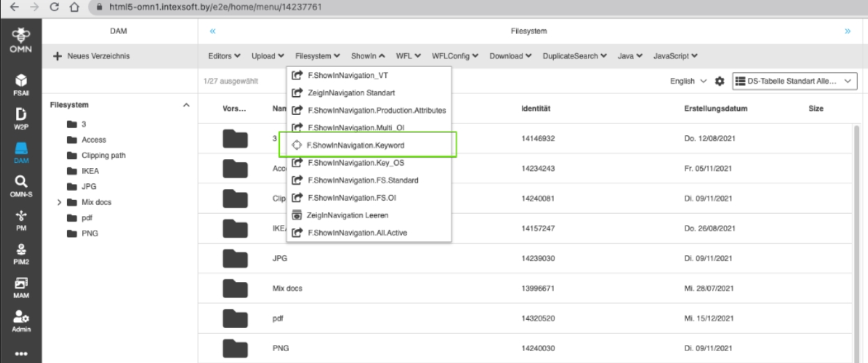868x363 pixels.
Task: Click the folder thumbnail in PNG row
Action: pyautogui.click(x=235, y=348)
